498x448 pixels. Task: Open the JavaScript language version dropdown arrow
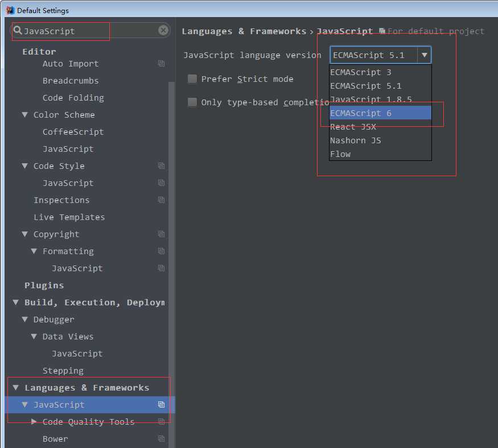[x=424, y=55]
